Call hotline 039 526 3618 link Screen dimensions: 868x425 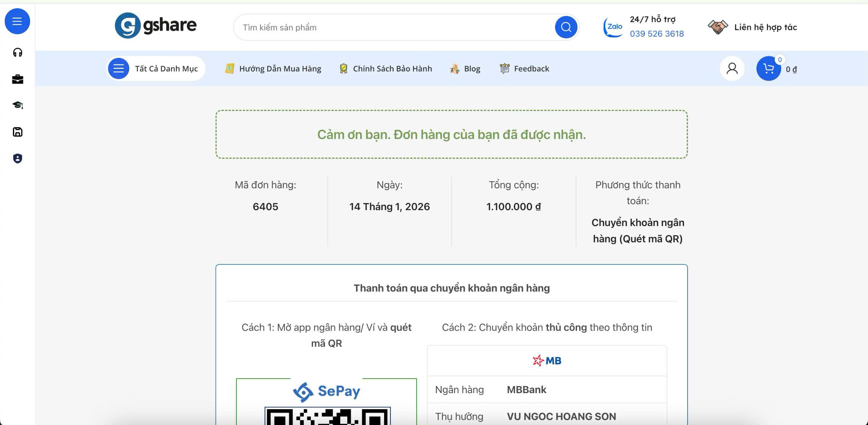tap(657, 34)
